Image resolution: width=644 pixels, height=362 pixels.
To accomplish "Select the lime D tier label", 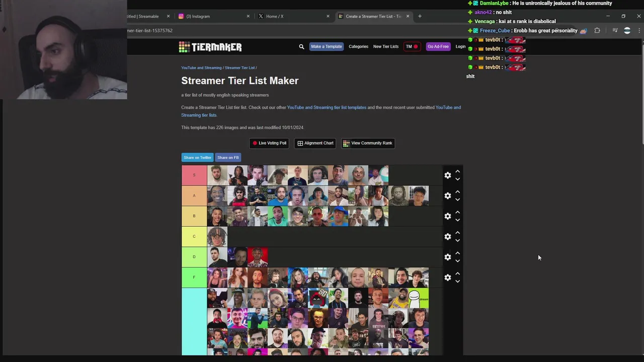I will (194, 257).
